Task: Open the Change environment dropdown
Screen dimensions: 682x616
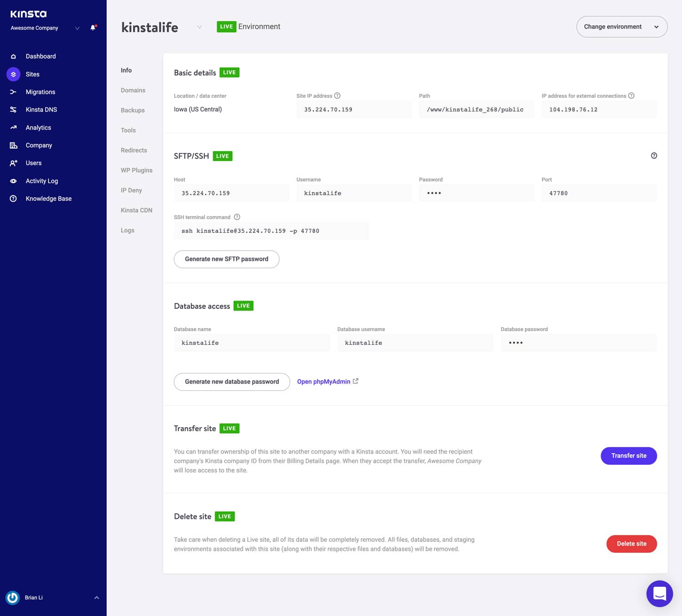Action: [622, 27]
